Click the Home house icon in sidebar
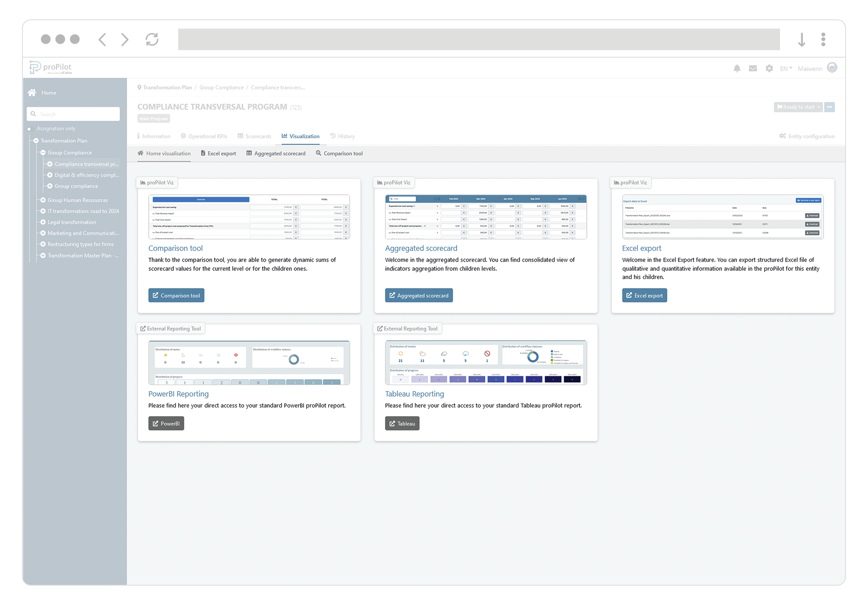The width and height of the screenshot is (868, 609). pyautogui.click(x=32, y=92)
